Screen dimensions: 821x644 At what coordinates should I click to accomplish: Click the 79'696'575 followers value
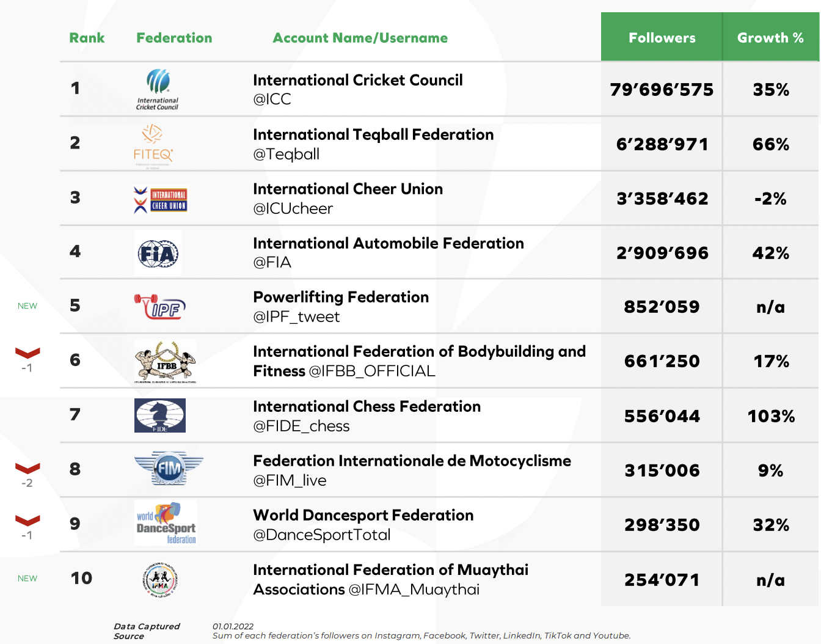click(x=662, y=90)
